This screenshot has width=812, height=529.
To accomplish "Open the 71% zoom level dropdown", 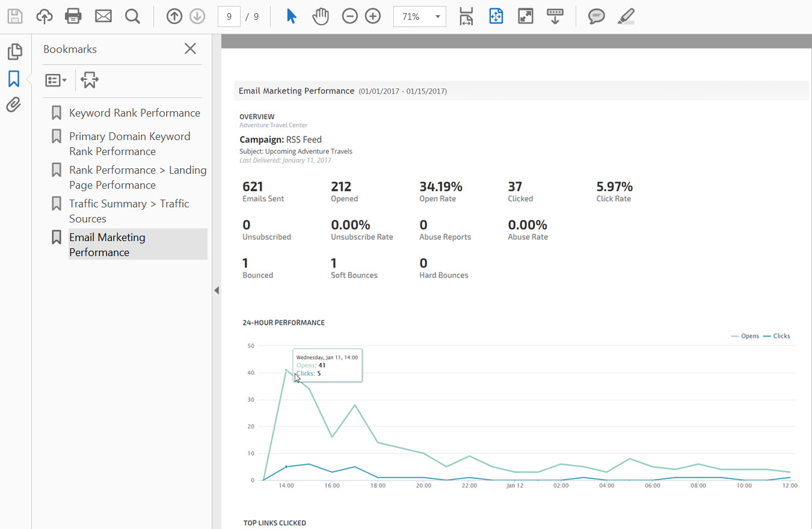I will [437, 17].
